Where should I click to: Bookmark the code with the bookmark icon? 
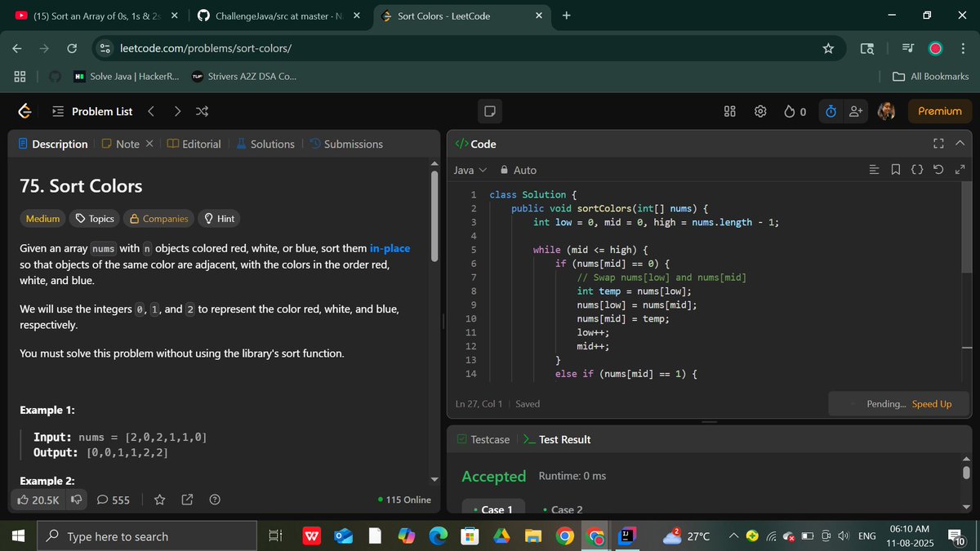point(896,170)
